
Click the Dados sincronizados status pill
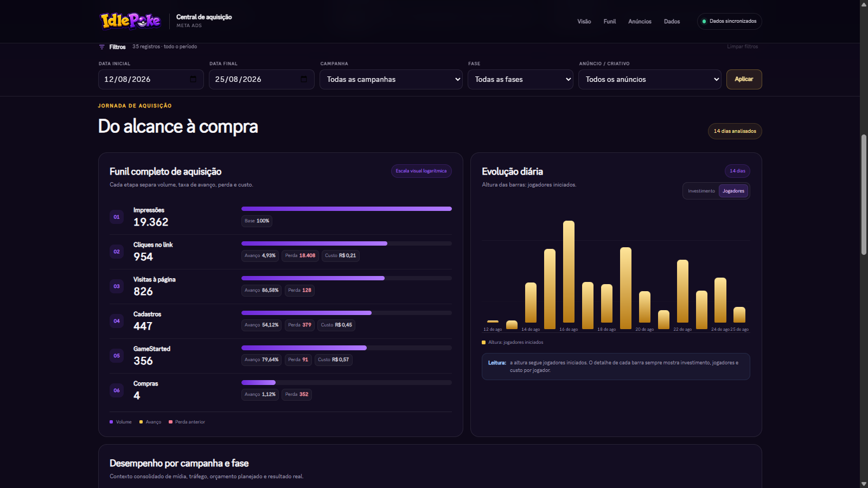(x=730, y=21)
